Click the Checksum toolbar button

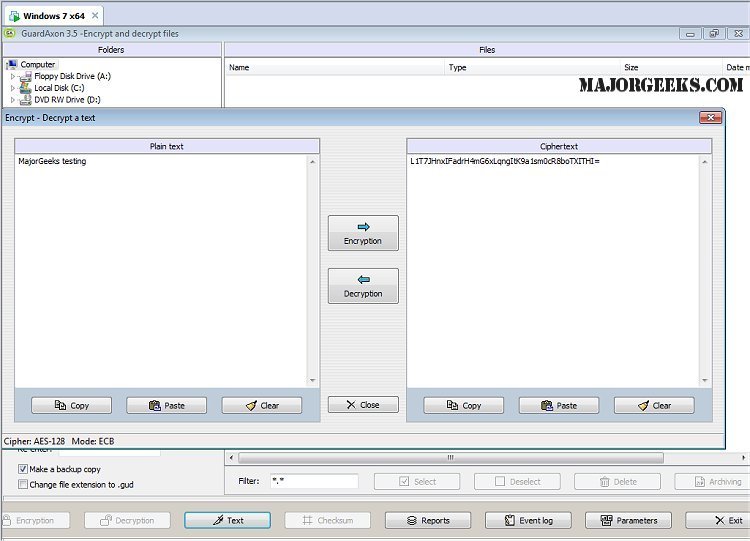[328, 520]
